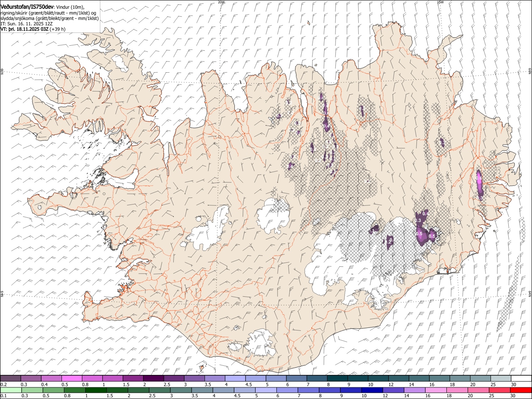This screenshot has height=399, width=532.
Task: Pick the white 30 swatch ending the upper legend row
Action: pyautogui.click(x=521, y=379)
